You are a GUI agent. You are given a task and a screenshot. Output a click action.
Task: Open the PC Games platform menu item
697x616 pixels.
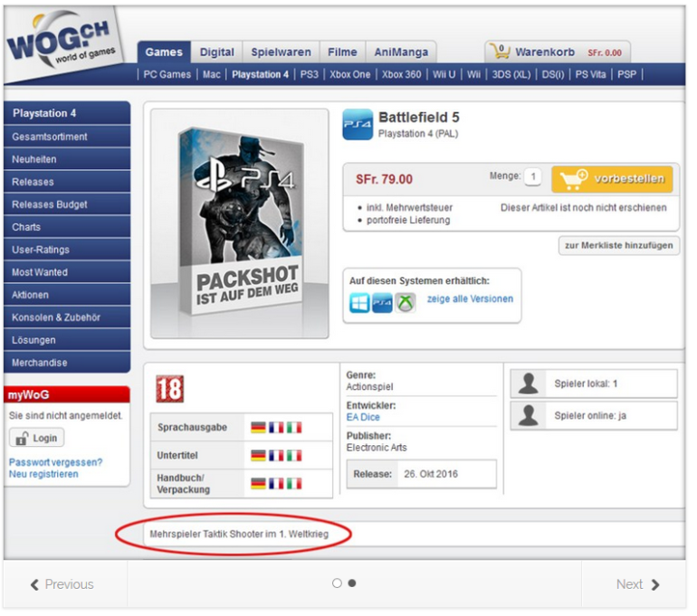(x=167, y=74)
